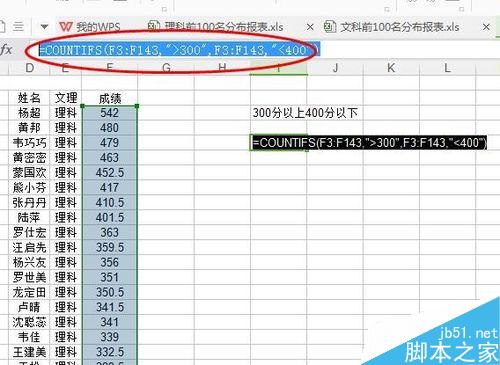This screenshot has width=500, height=365.
Task: Click the fx insert function icon
Action: tap(7, 50)
